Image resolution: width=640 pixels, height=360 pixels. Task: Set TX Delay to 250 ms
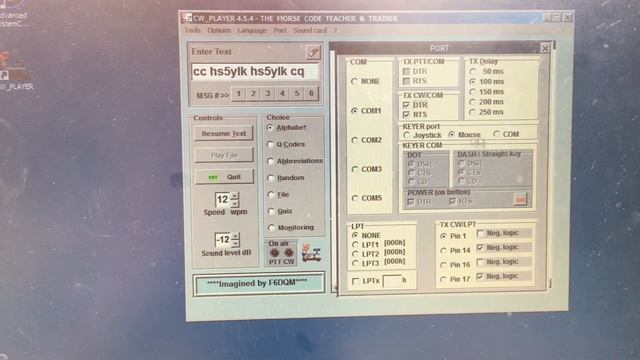[x=487, y=112]
